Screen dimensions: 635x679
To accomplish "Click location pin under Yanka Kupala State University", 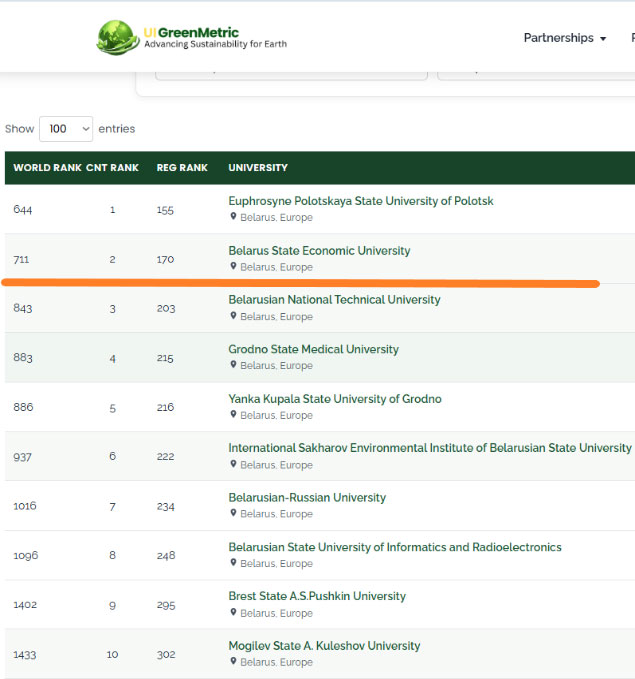I will tap(233, 414).
